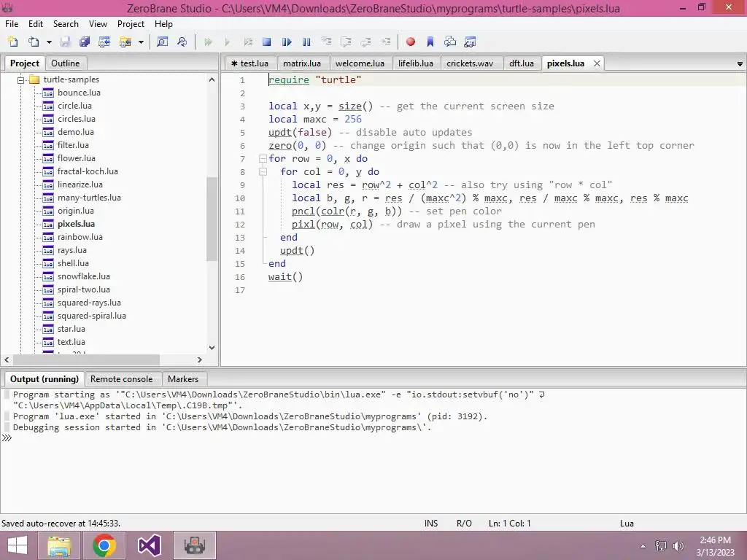Select the Project panel tab
747x560 pixels.
[x=25, y=63]
